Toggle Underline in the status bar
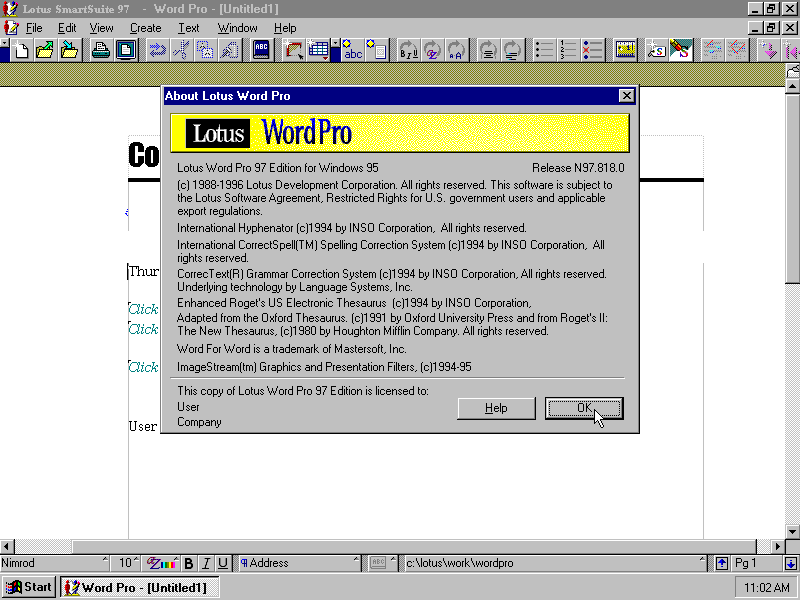Screen dimensions: 800x600 pos(222,563)
